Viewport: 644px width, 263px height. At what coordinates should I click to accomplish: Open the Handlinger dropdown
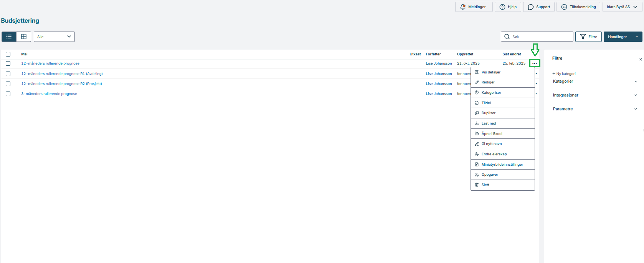pos(623,37)
